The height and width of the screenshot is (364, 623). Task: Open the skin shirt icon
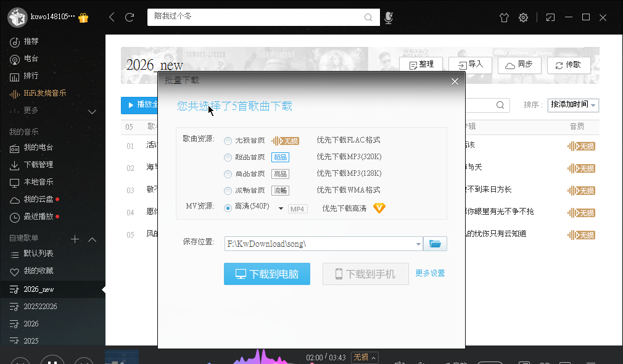coord(504,17)
